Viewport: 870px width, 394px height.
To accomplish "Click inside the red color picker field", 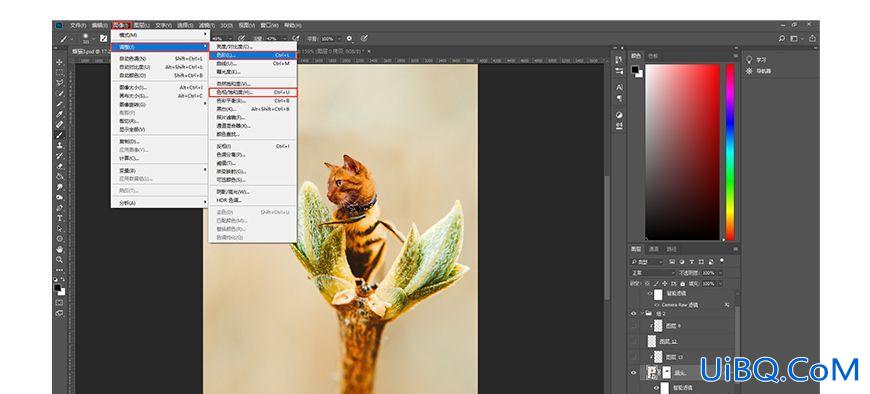I will (x=682, y=152).
